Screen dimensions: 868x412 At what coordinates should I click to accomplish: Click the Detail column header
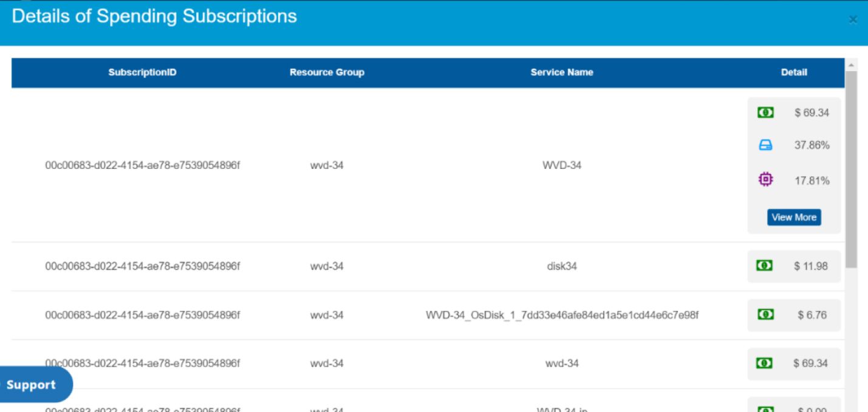794,72
